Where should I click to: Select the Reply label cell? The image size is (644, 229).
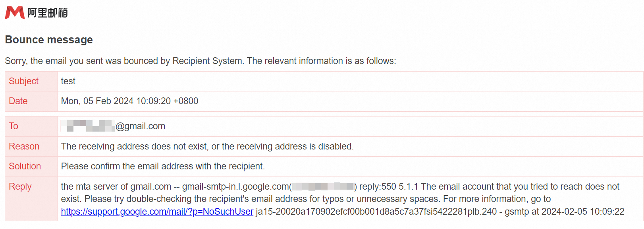[x=31, y=199]
